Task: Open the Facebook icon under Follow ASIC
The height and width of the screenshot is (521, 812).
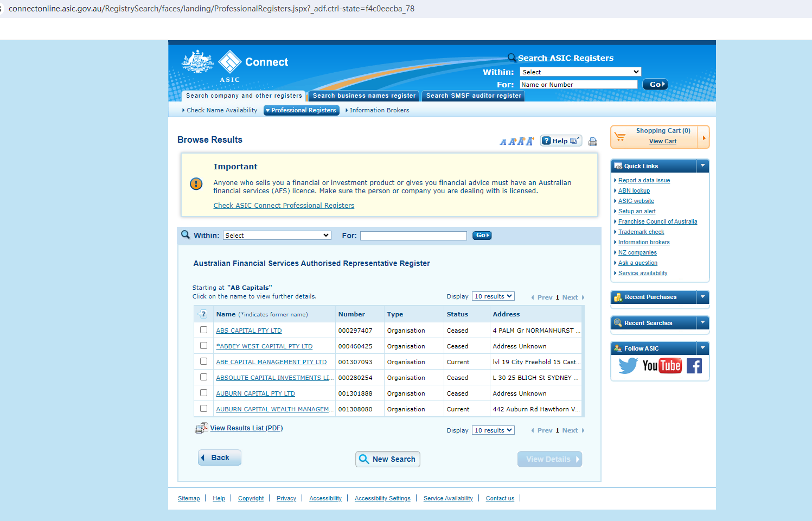Action: 694,366
